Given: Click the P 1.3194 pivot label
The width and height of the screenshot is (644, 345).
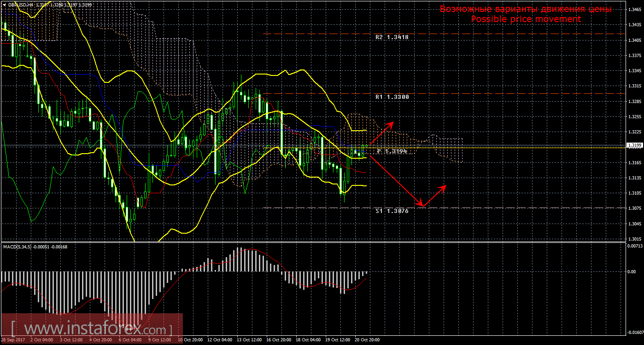Looking at the screenshot, I should pyautogui.click(x=392, y=151).
